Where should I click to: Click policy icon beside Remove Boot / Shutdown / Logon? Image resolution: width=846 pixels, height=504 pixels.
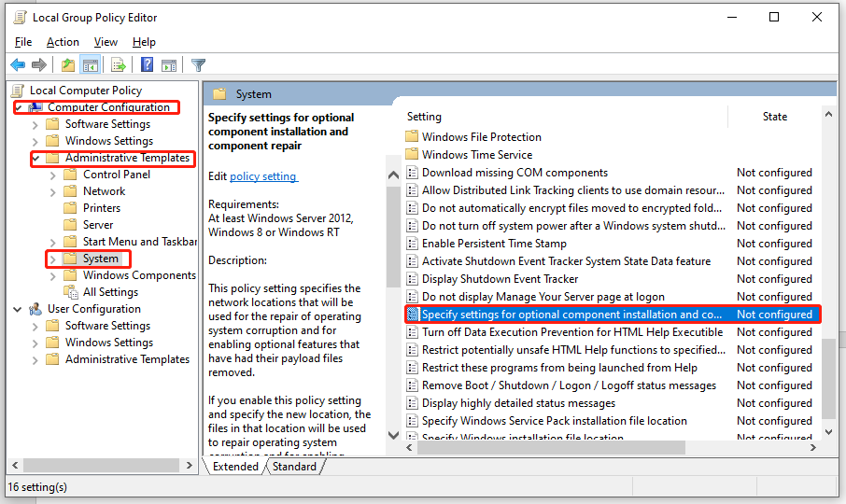pyautogui.click(x=412, y=385)
